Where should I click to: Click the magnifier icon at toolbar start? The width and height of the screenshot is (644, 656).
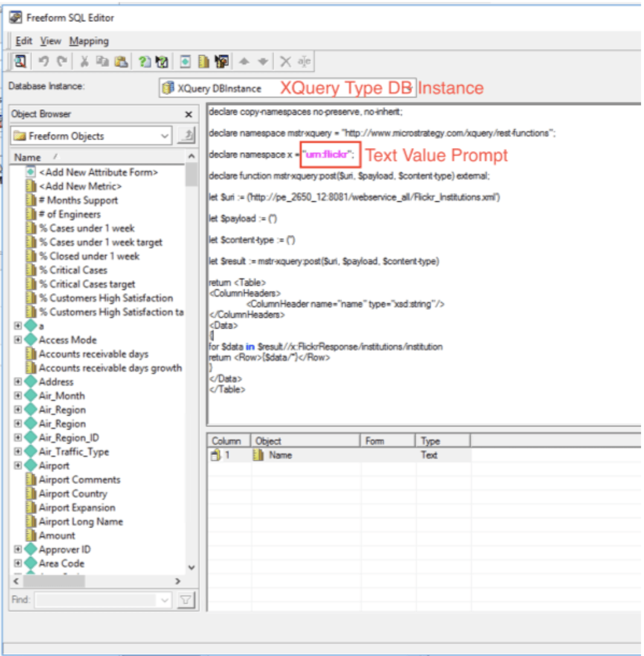tap(20, 61)
